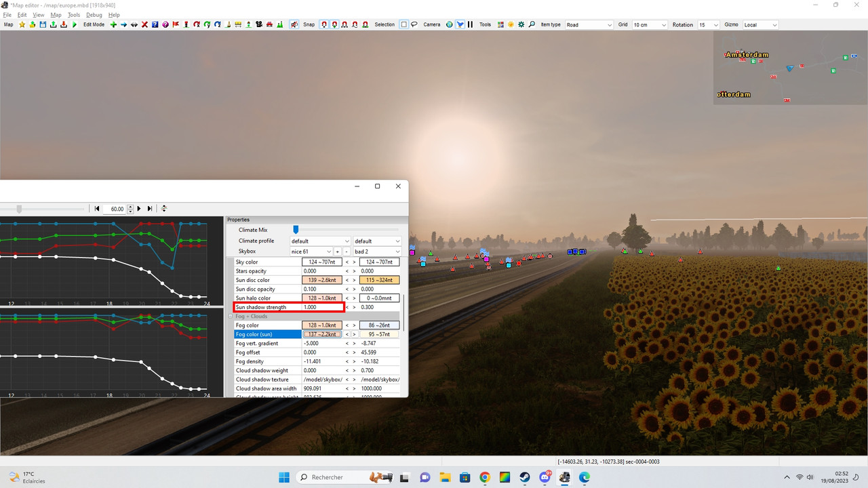Viewport: 868px width, 488px height.
Task: Open the File menu
Action: pos(7,15)
